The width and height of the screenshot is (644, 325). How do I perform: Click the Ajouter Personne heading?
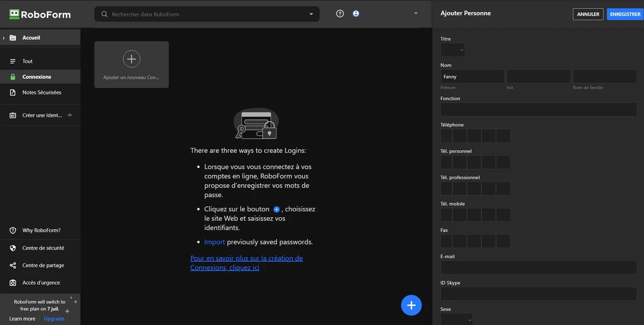point(465,13)
